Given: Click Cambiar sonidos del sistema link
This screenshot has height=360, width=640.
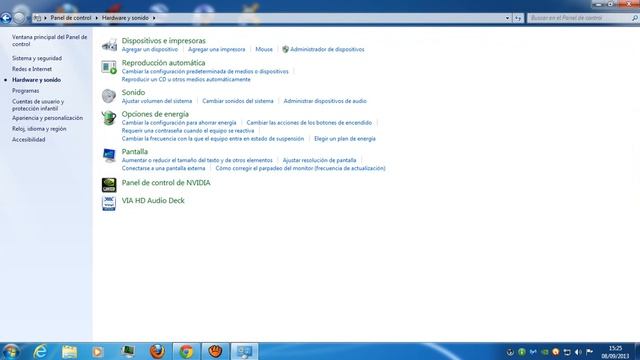Looking at the screenshot, I should [x=238, y=101].
